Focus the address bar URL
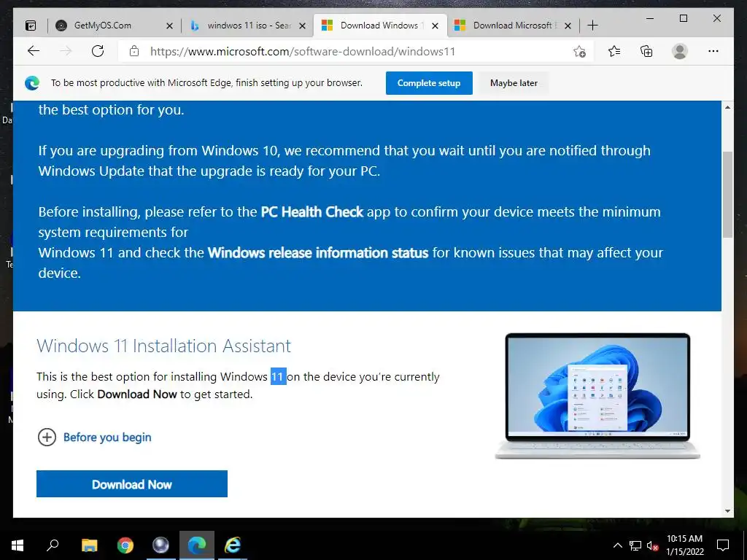Screen dimensions: 747x560 coord(303,52)
